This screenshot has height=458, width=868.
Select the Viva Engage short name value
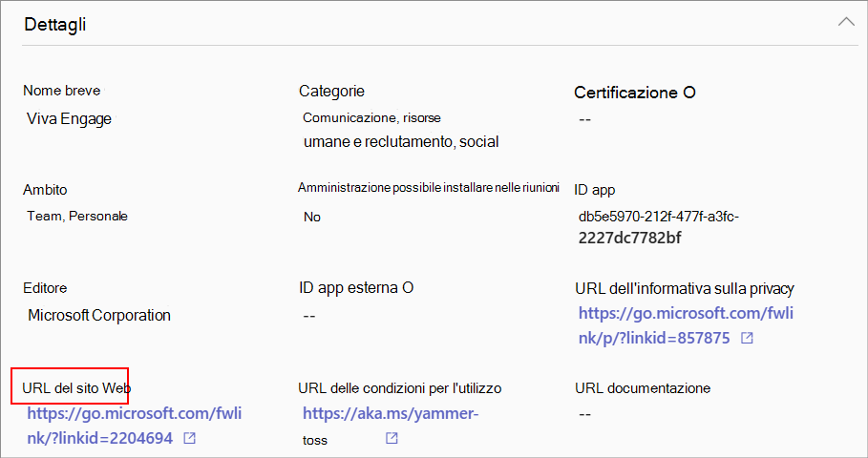point(69,119)
